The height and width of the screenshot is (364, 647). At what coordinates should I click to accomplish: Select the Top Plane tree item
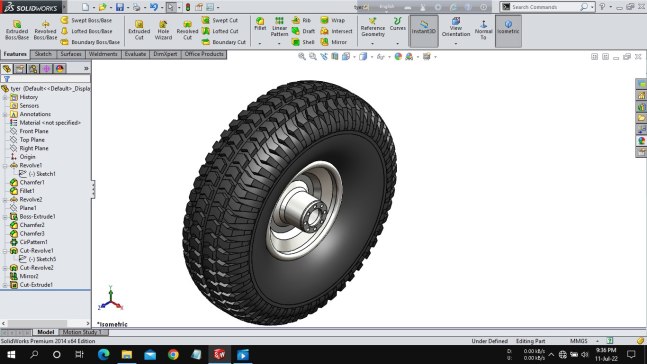(x=27, y=140)
